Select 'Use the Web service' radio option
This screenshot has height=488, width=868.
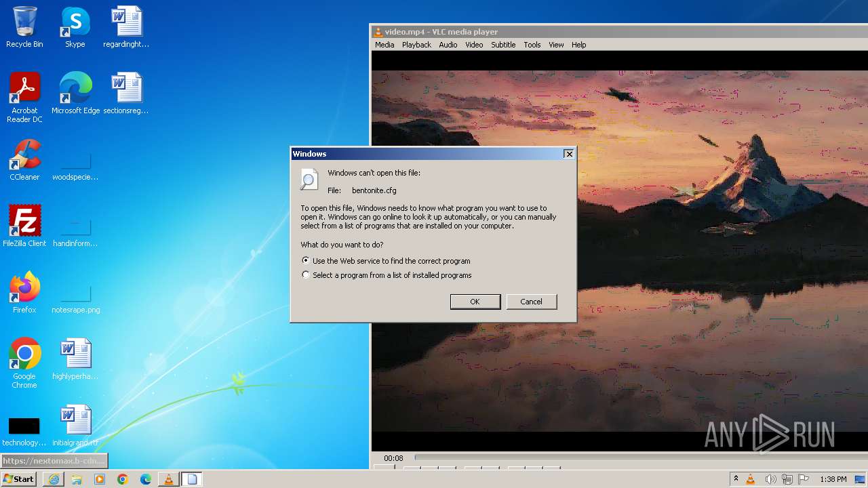[385, 261]
